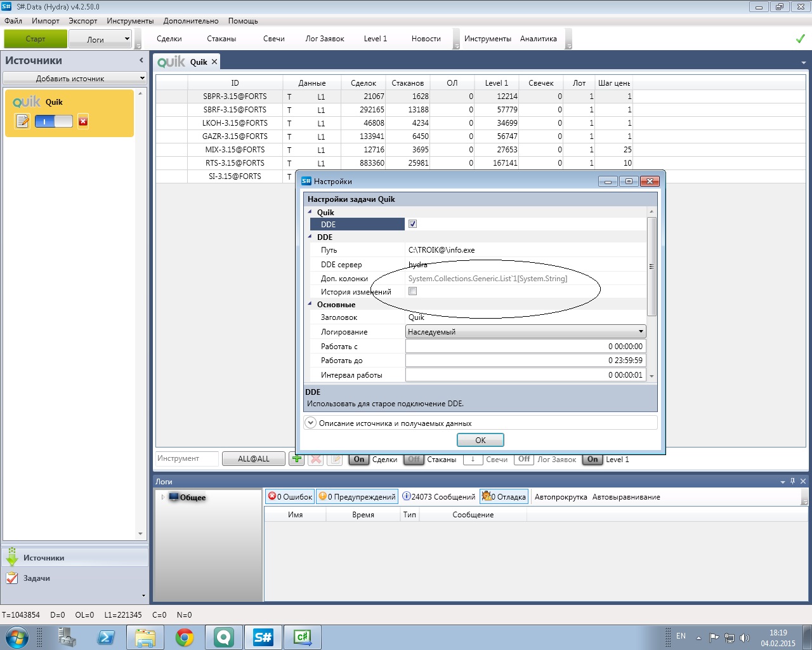Filter logs by 0 Предупреждений
The image size is (812, 650).
(x=357, y=497)
